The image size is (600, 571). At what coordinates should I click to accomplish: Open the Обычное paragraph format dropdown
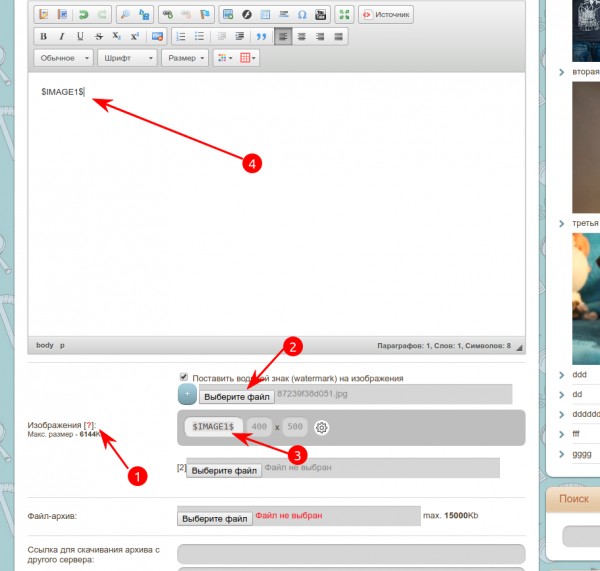[64, 58]
